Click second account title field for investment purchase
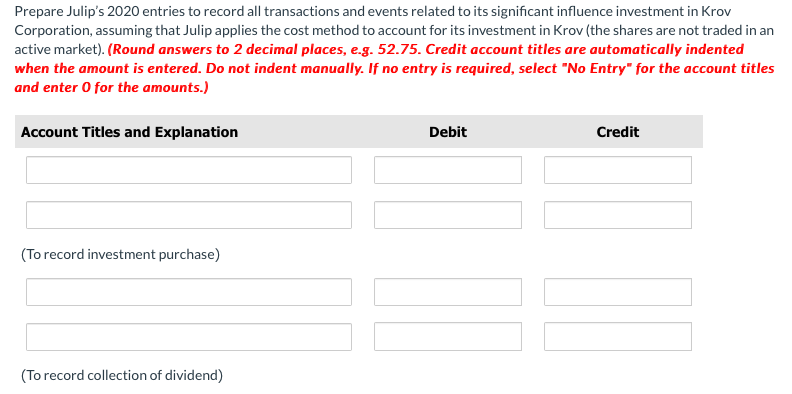This screenshot has width=792, height=394. pyautogui.click(x=189, y=215)
